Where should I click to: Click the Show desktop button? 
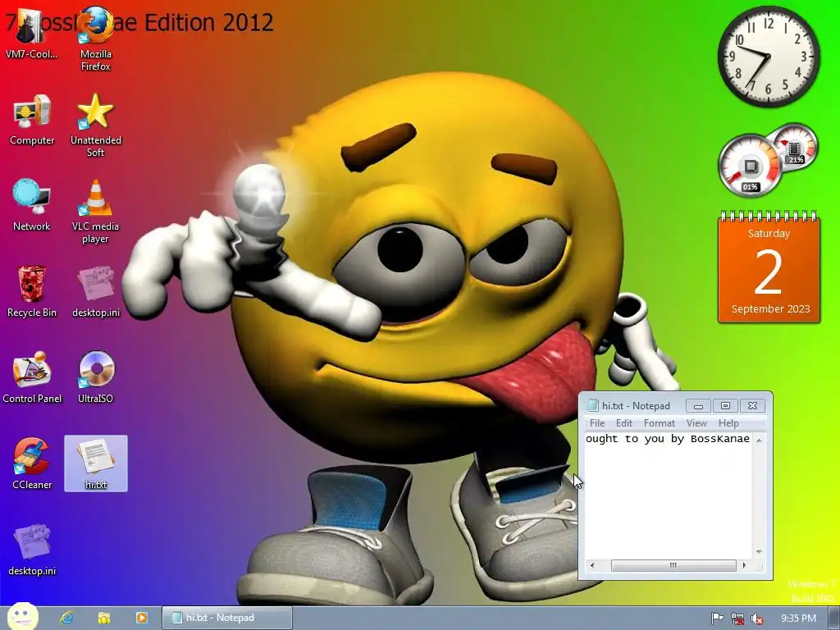pos(834,618)
